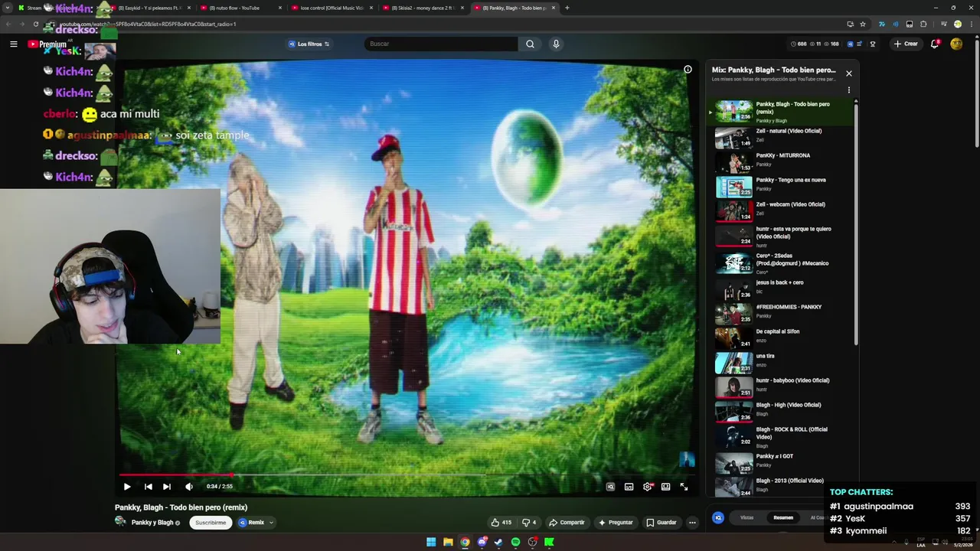Bookmark this page with the star

point(863,24)
